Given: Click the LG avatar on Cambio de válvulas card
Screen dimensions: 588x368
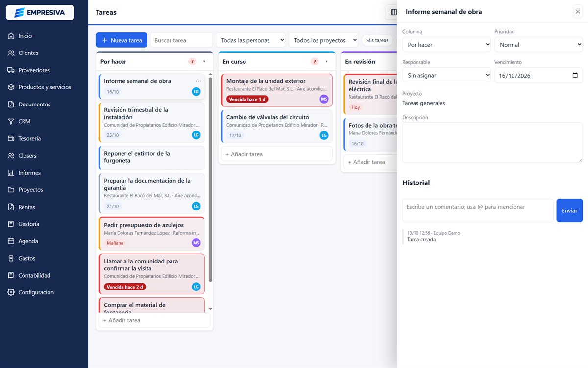Looking at the screenshot, I should (x=324, y=135).
